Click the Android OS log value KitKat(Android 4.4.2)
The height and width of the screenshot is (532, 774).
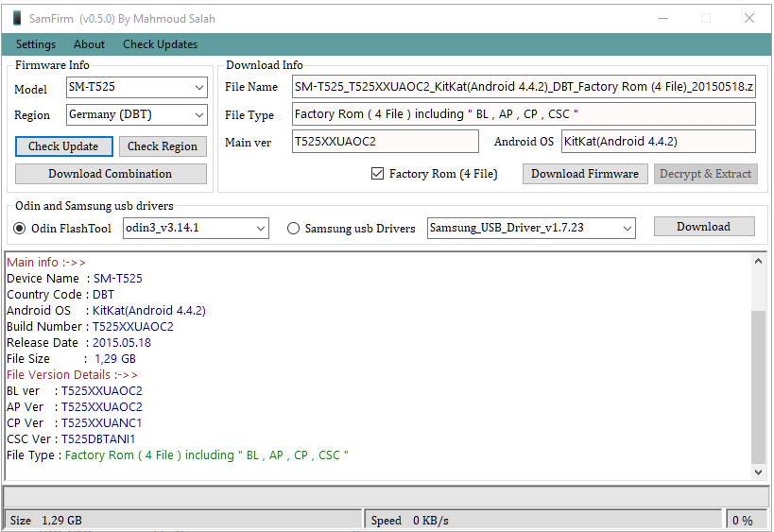point(149,311)
